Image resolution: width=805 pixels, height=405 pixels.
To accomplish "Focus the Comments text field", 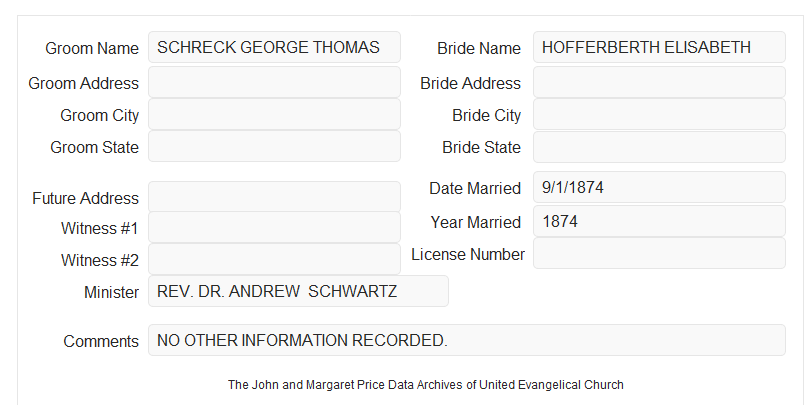I will click(x=467, y=340).
